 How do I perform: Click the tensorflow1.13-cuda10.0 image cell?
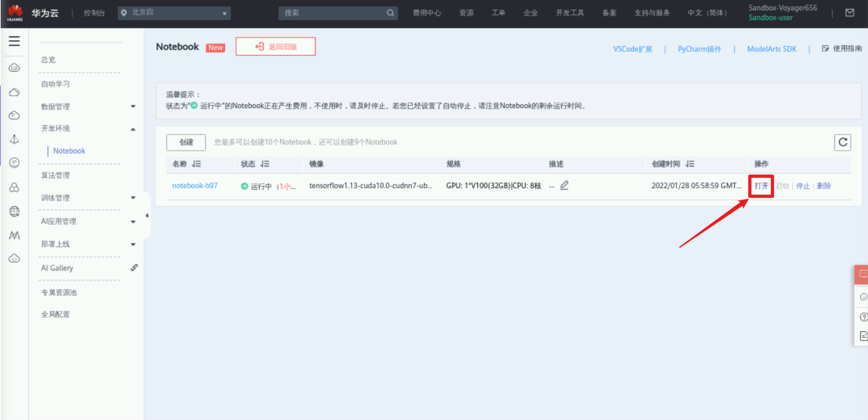coord(371,186)
